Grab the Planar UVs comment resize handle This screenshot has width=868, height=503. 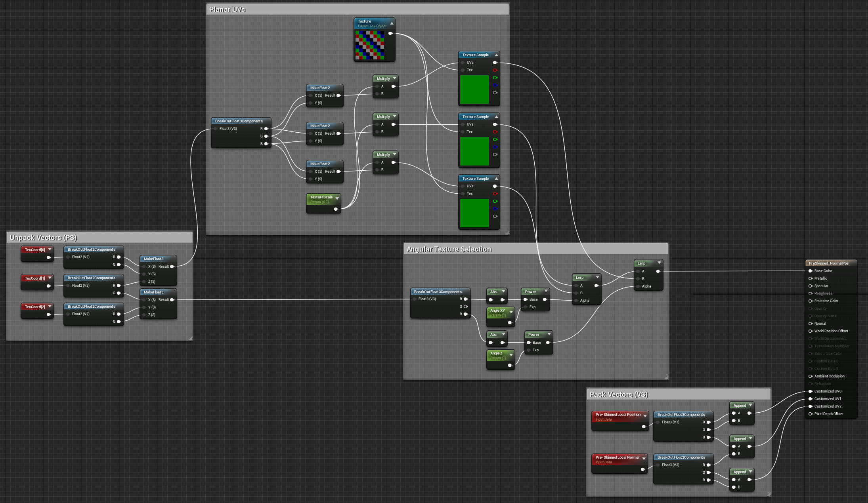click(x=507, y=232)
